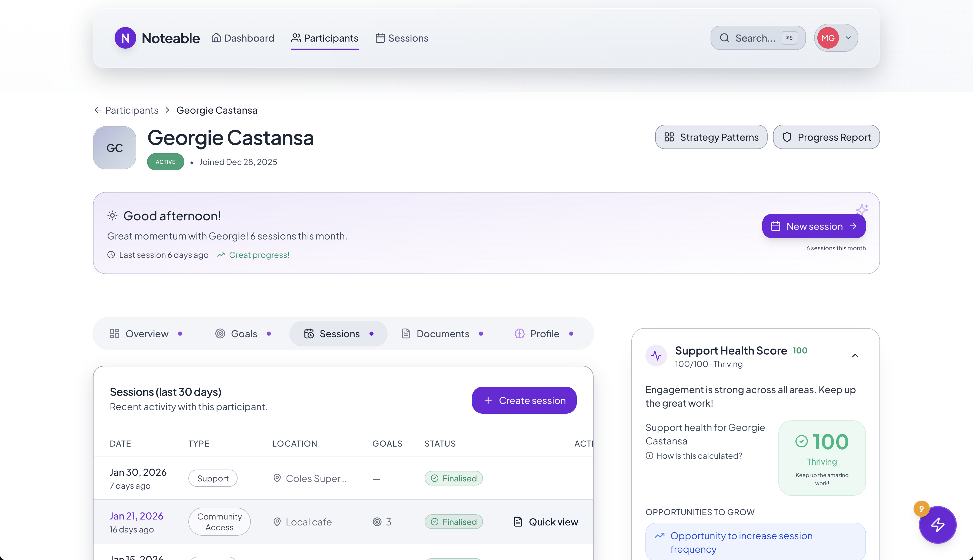Viewport: 973px width, 560px height.
Task: Click the green 100 Thriving score card
Action: coord(822,458)
